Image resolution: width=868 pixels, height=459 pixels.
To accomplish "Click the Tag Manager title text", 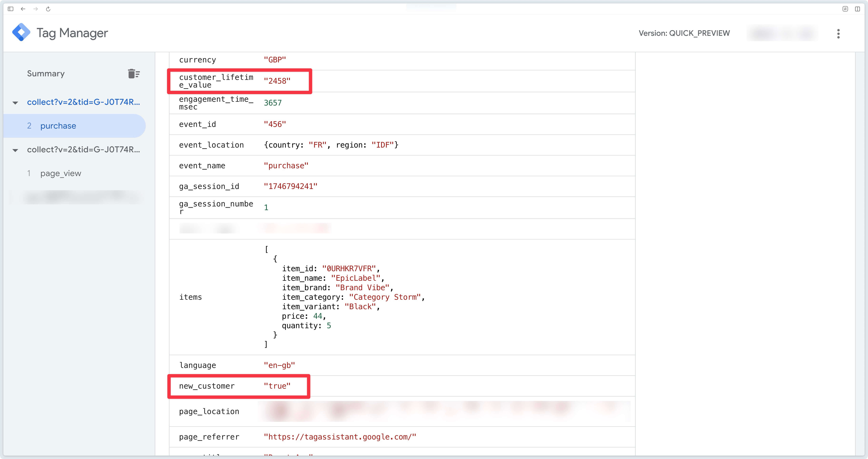I will coord(72,33).
